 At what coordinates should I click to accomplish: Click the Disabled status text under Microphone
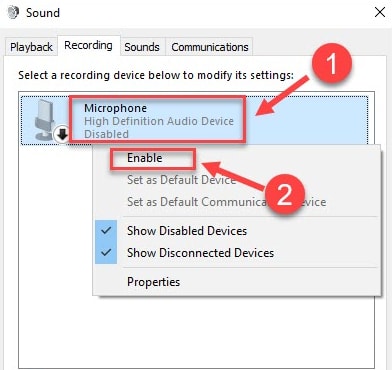click(x=106, y=134)
